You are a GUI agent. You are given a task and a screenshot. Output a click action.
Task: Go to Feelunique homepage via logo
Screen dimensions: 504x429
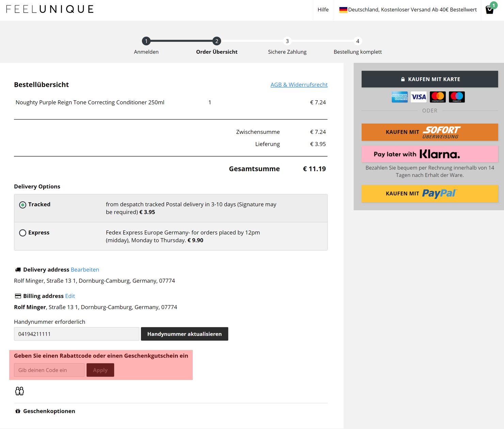pyautogui.click(x=50, y=9)
